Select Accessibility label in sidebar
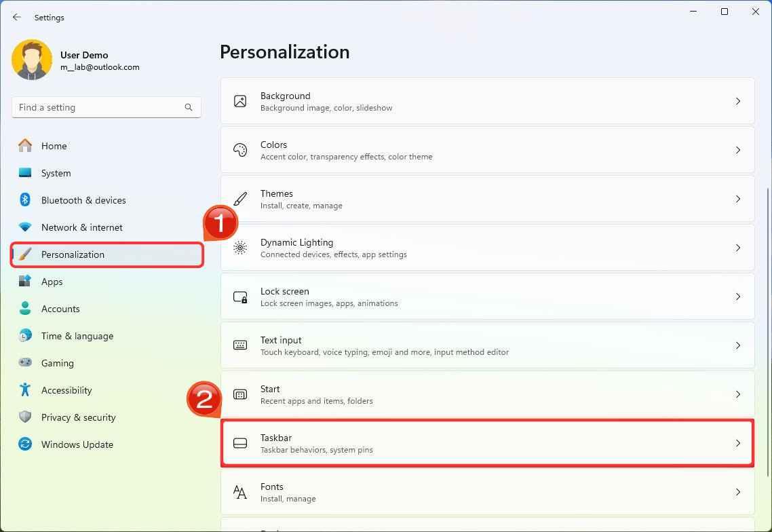 tap(66, 390)
